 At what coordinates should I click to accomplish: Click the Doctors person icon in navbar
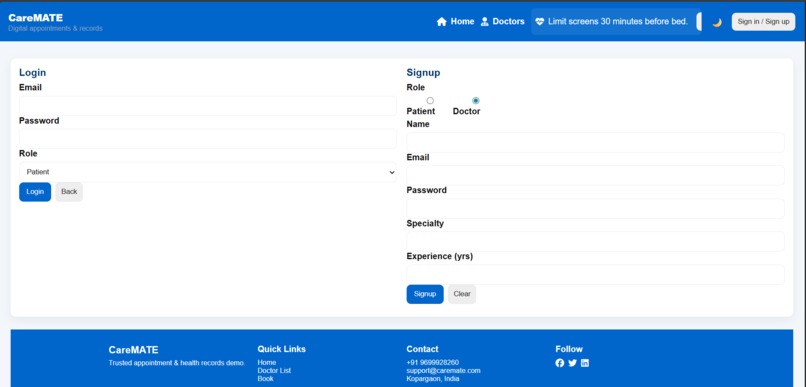(x=484, y=22)
